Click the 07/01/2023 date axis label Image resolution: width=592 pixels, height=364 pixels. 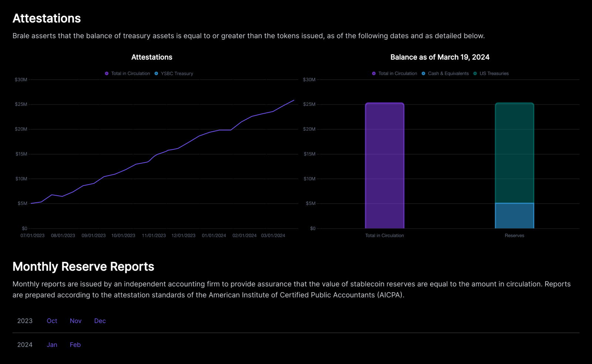[33, 236]
